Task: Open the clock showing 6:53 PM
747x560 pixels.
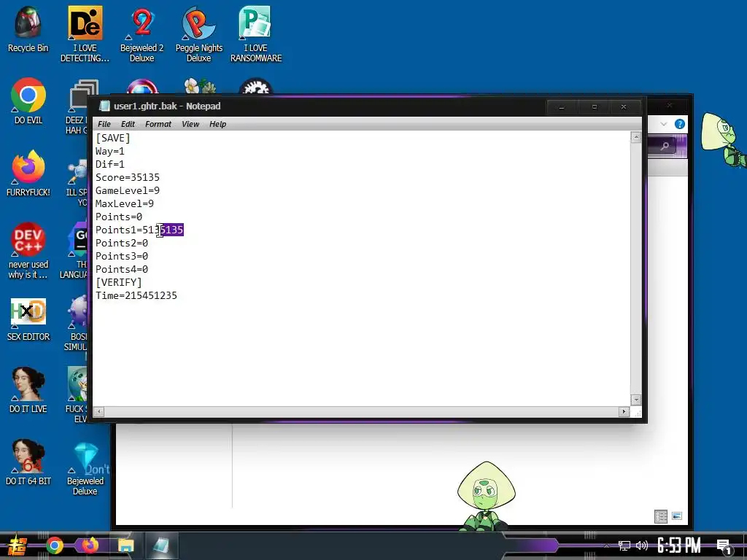Action: click(x=678, y=545)
